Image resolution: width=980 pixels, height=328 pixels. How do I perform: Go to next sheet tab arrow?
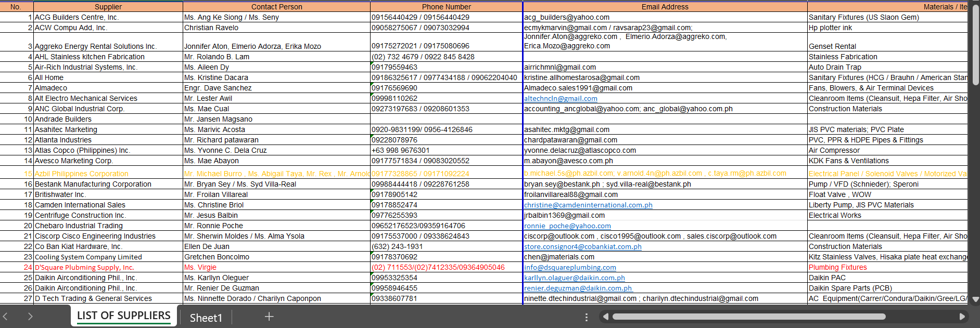(30, 316)
